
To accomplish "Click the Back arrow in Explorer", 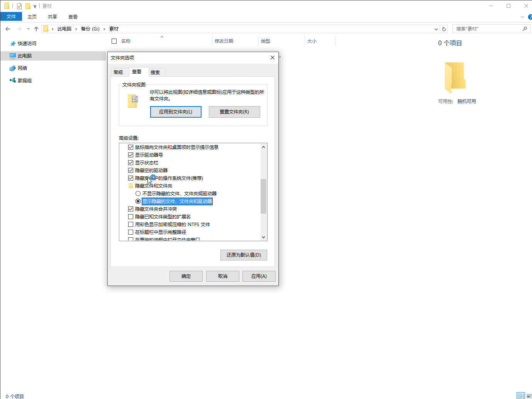I will (8, 29).
